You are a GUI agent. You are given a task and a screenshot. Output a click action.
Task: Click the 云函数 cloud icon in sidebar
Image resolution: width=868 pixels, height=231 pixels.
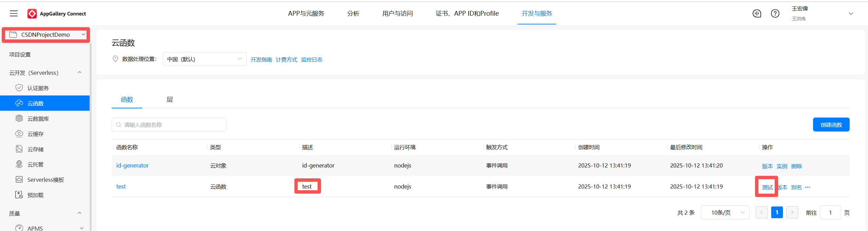click(19, 103)
